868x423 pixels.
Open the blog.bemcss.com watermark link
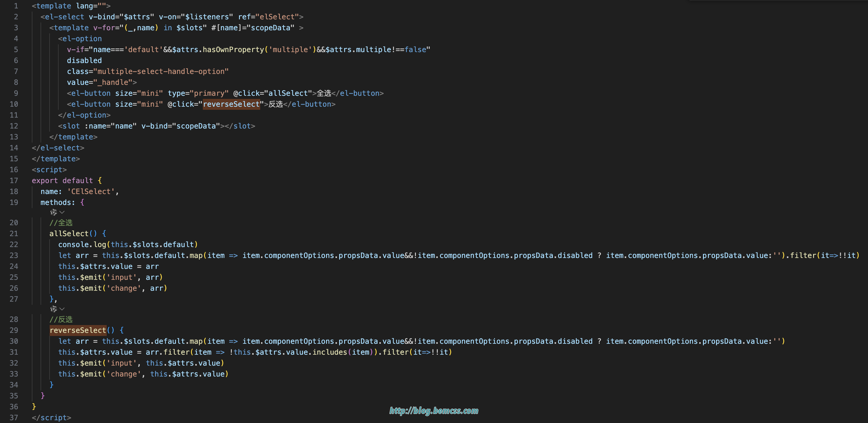click(x=434, y=411)
